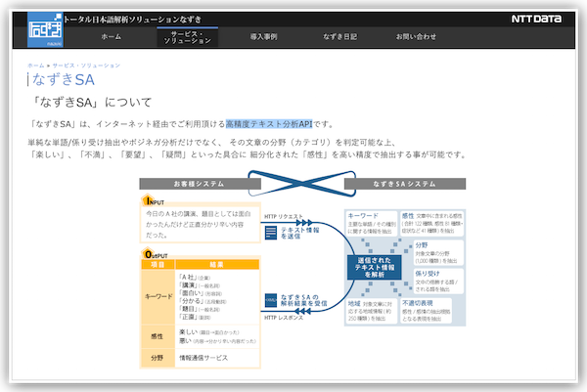Click the document icon beside テキスト情報を送信
This screenshot has height=392, width=587.
(x=271, y=233)
